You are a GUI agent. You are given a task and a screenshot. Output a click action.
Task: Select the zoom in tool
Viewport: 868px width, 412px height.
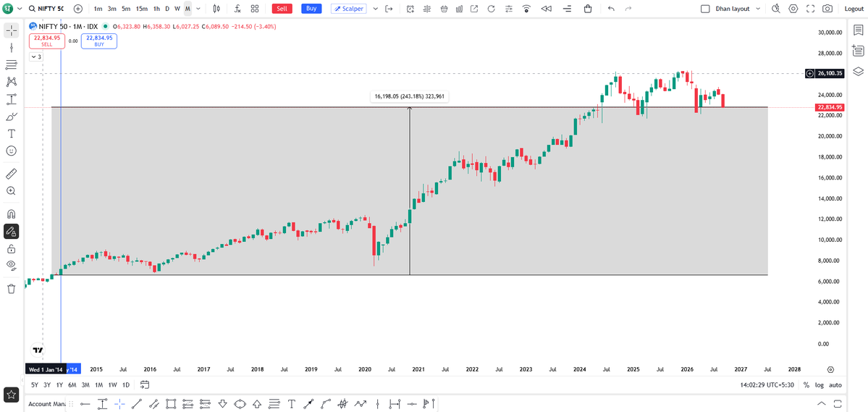tap(11, 190)
